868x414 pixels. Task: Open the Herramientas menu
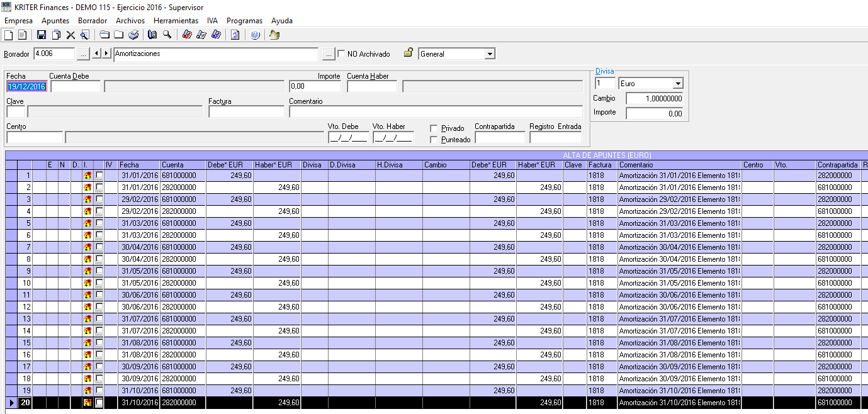point(176,21)
